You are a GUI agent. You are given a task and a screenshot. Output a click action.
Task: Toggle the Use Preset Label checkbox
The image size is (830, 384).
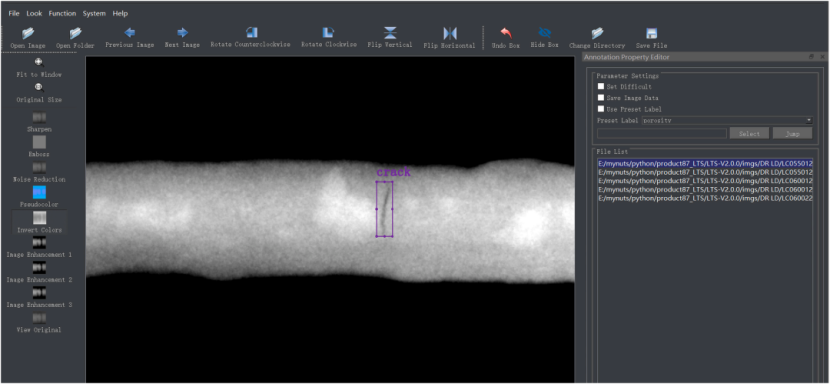(601, 109)
